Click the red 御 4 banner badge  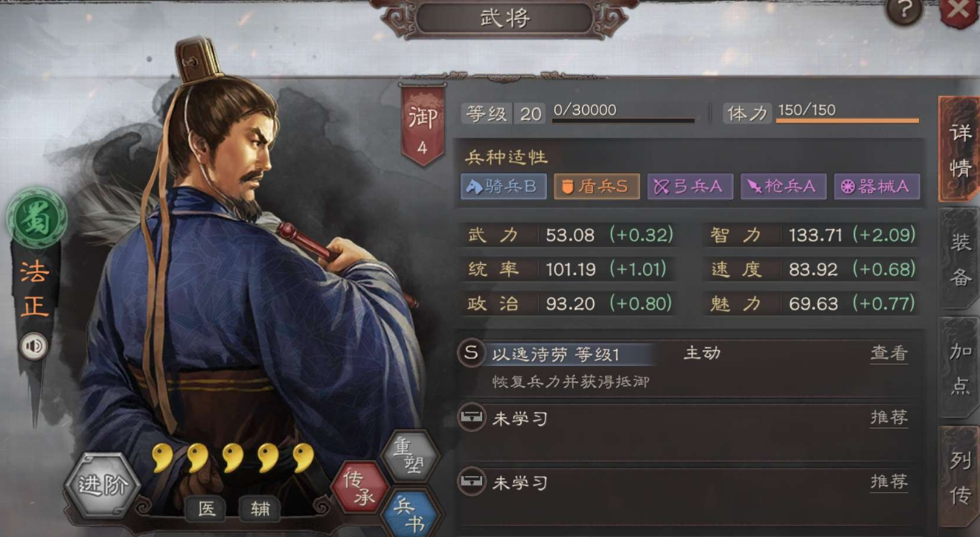(x=423, y=124)
